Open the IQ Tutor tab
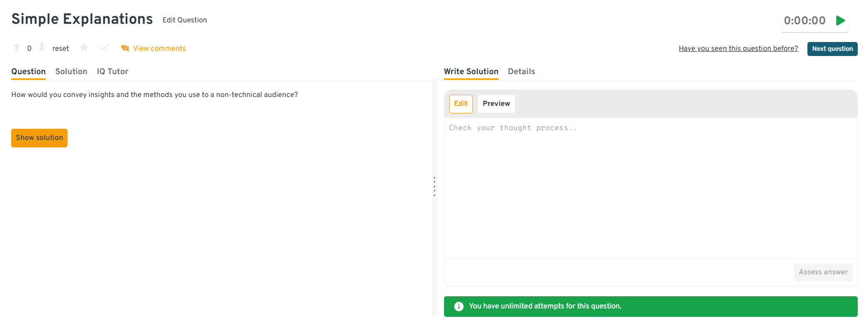Image resolution: width=868 pixels, height=328 pixels. pos(112,71)
